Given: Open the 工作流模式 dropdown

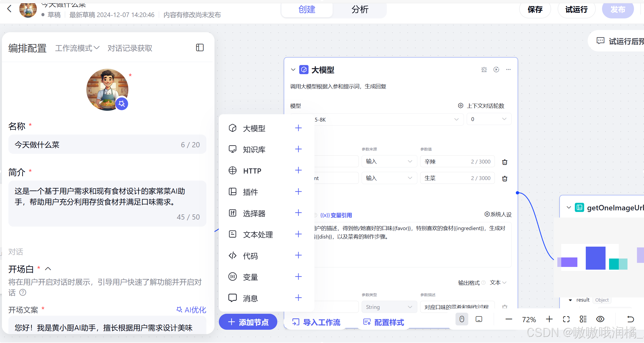Looking at the screenshot, I should coord(77,48).
